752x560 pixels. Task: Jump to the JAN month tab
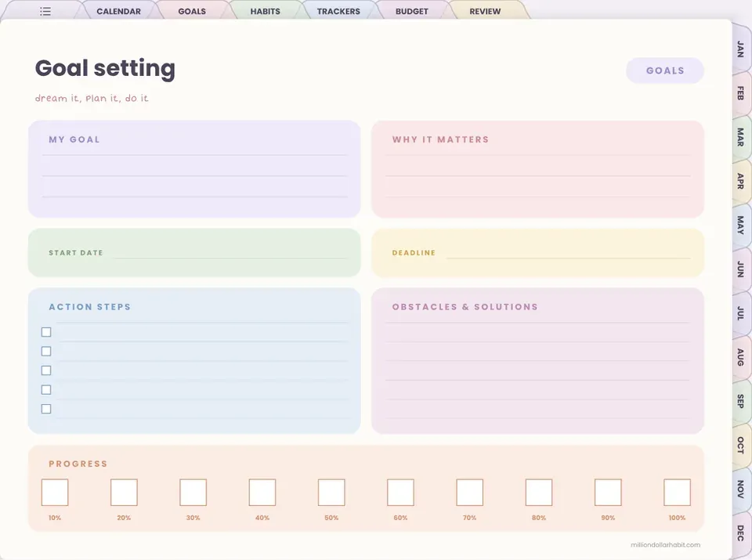coord(742,49)
